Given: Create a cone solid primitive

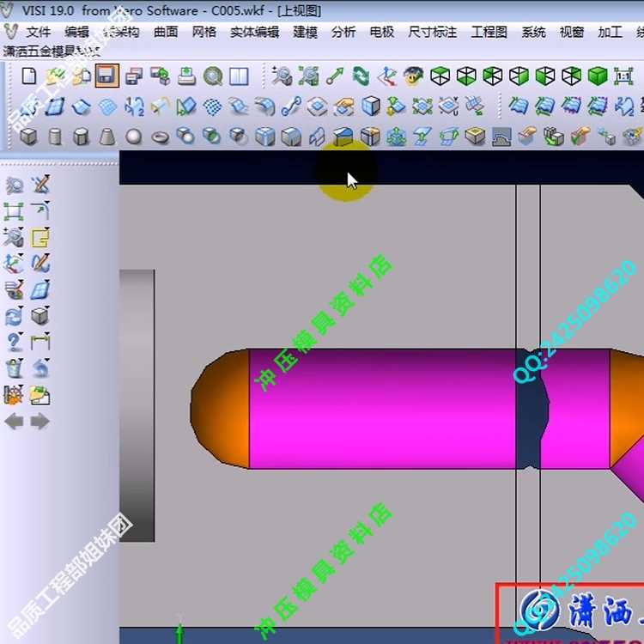Looking at the screenshot, I should pyautogui.click(x=106, y=137).
